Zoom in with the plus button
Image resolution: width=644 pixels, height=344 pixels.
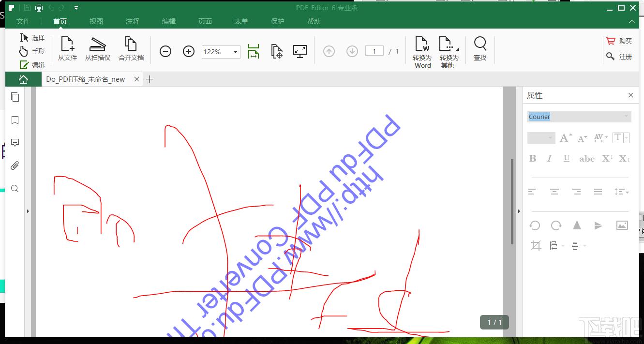pos(189,51)
